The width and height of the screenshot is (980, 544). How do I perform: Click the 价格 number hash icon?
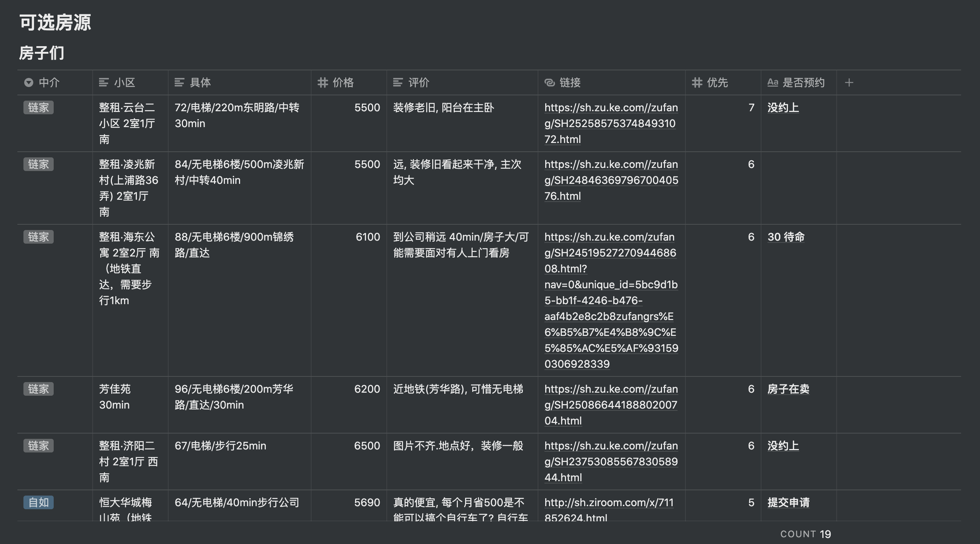pos(323,82)
